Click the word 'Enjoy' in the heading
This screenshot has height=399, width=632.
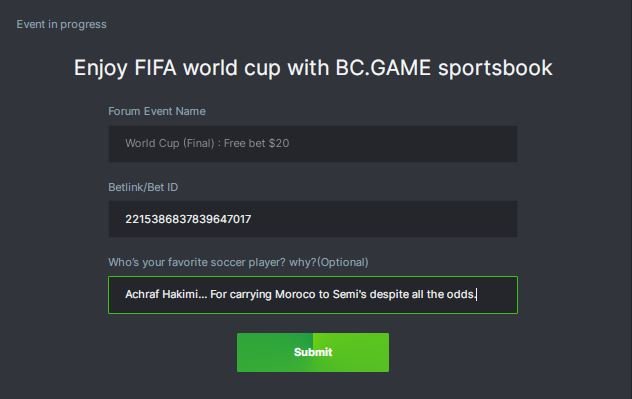101,69
